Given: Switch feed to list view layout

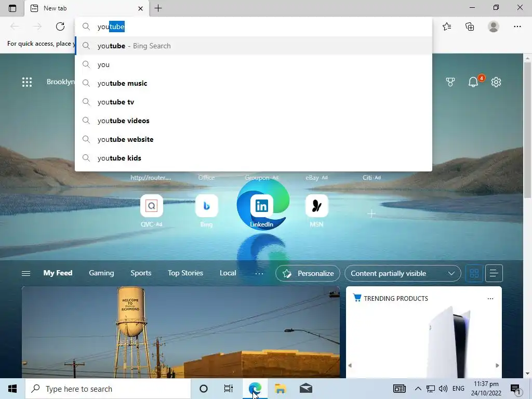Looking at the screenshot, I should 494,273.
